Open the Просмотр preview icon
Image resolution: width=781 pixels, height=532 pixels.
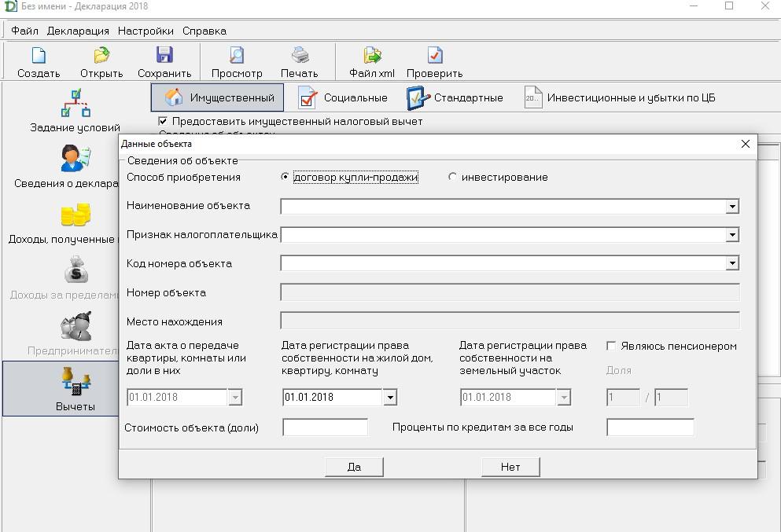[237, 55]
